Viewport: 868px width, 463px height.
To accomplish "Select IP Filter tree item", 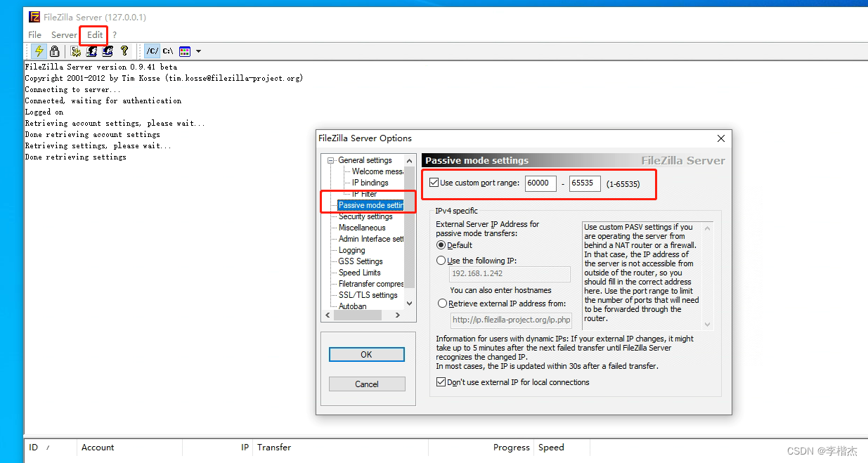I will click(364, 194).
